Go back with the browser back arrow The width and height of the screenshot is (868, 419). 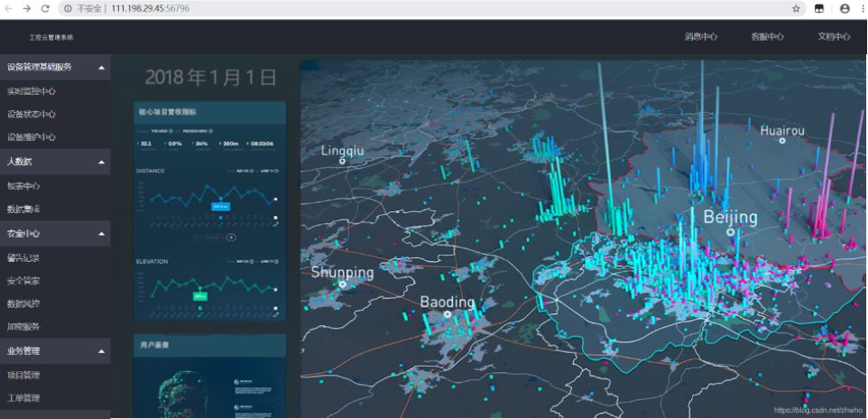tap(9, 9)
